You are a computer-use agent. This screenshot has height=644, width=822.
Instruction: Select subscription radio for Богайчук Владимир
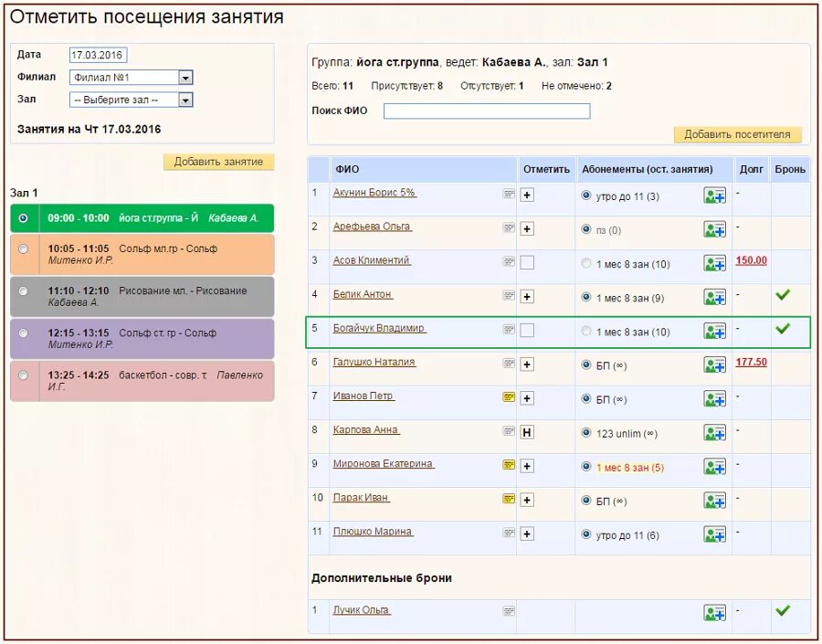pos(586,331)
